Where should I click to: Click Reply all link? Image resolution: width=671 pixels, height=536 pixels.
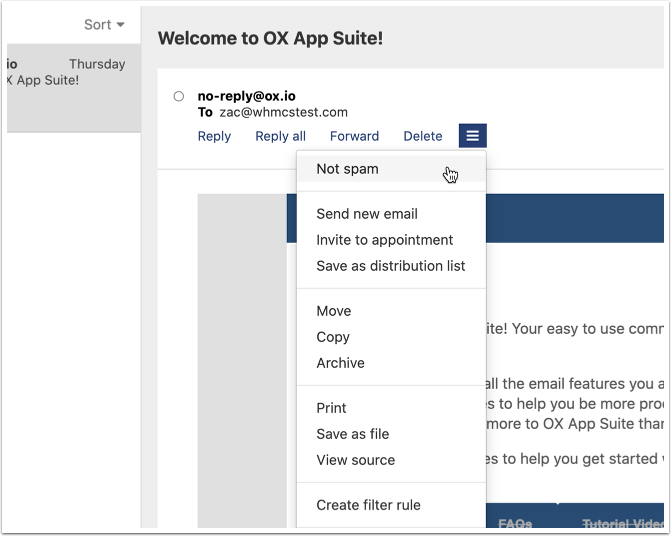[280, 136]
